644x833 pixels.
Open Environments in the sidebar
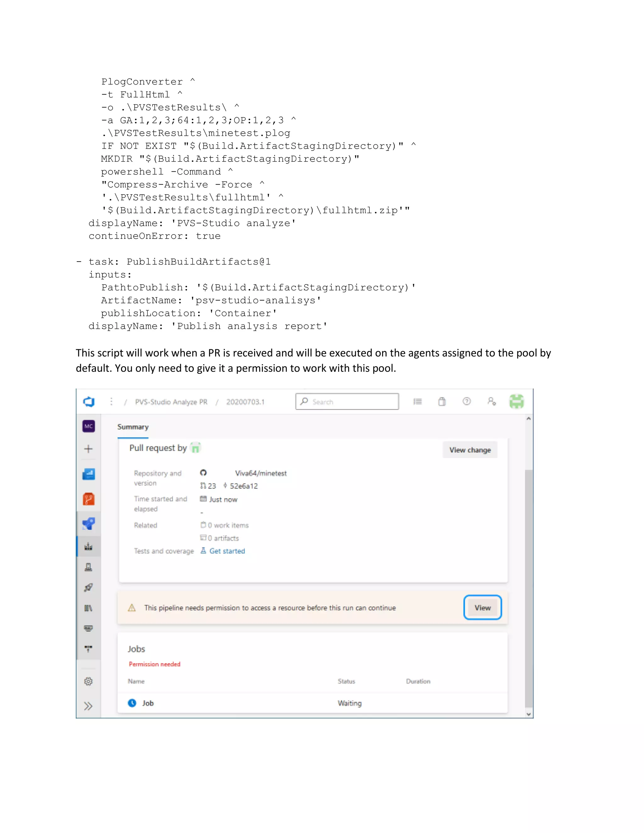pyautogui.click(x=88, y=567)
